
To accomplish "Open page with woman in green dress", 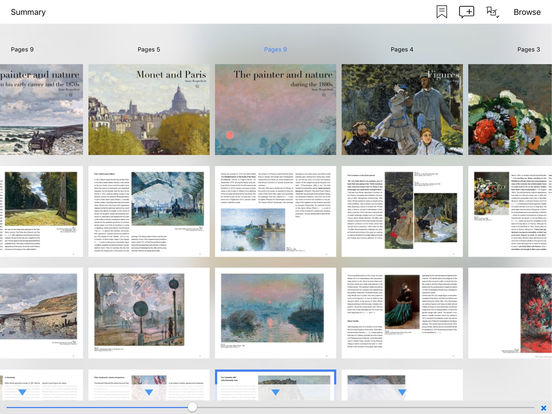I will [402, 313].
